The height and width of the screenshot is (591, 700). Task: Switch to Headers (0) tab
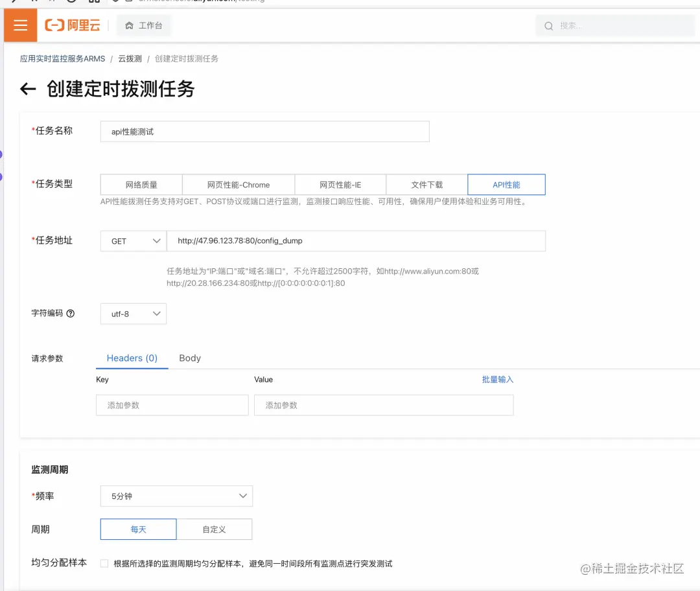(132, 358)
